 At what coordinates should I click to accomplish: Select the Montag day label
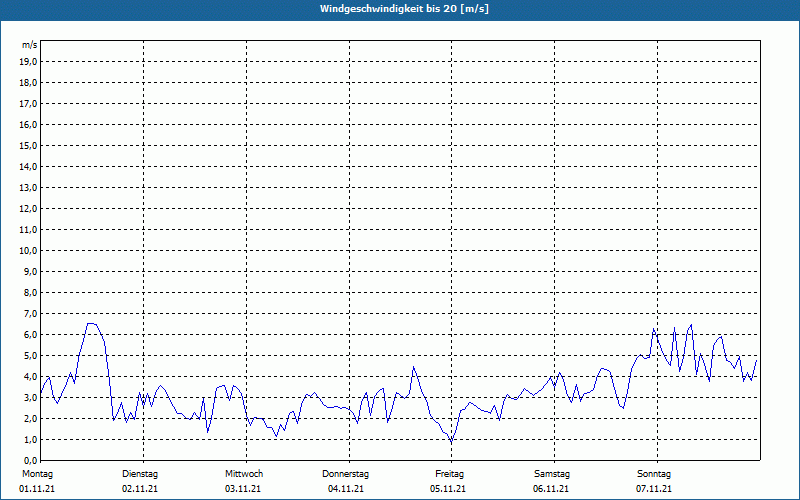click(37, 474)
